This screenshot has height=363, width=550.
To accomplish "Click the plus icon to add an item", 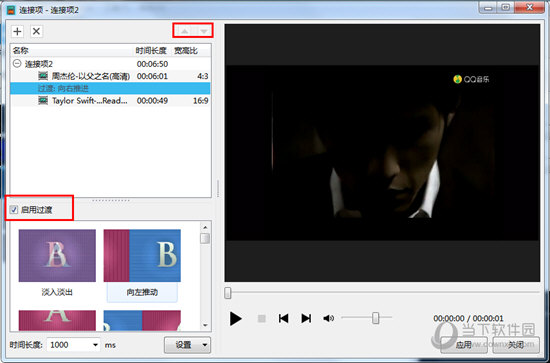I will [x=17, y=31].
